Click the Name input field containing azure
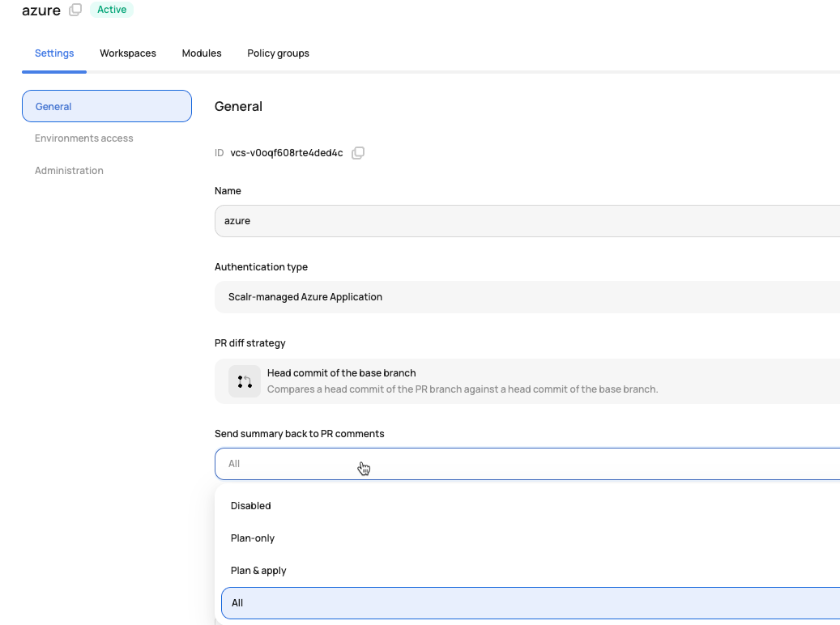 (527, 221)
